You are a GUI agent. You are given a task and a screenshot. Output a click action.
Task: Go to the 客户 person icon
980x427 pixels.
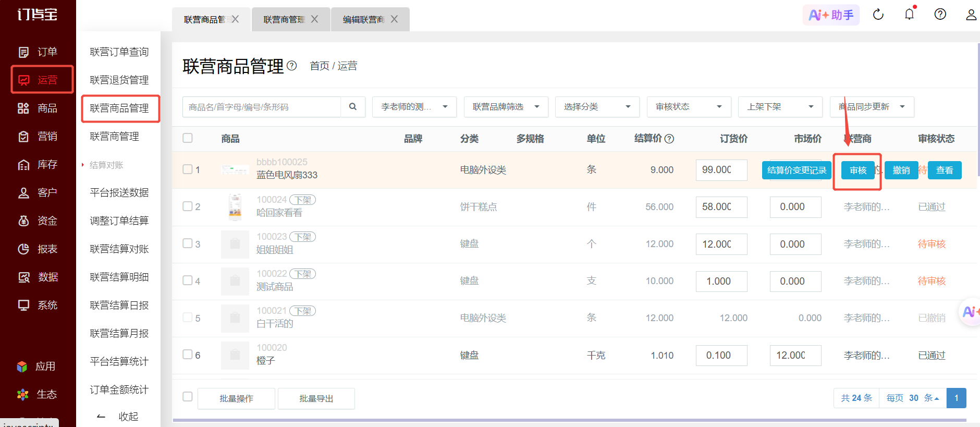point(23,193)
